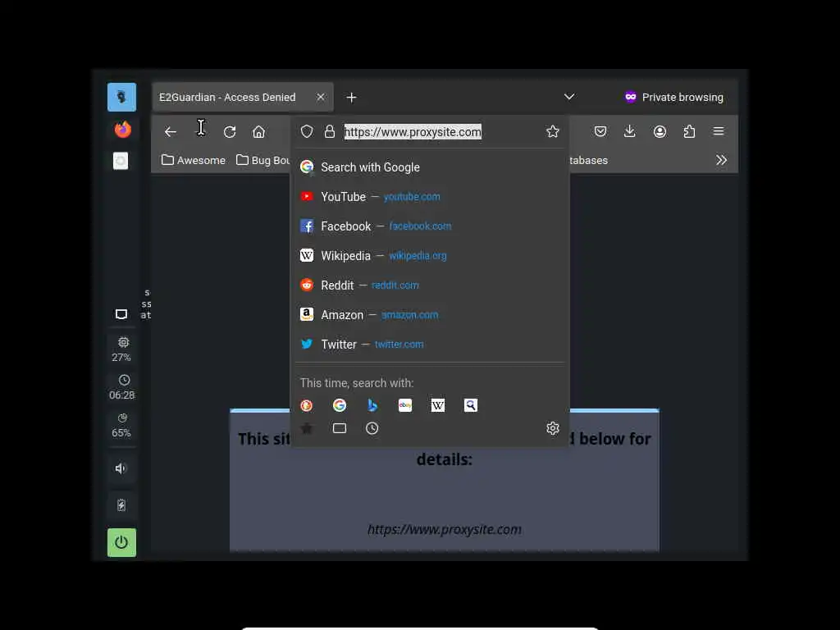Bookmark this page with the star icon
This screenshot has height=630, width=840.
[552, 132]
